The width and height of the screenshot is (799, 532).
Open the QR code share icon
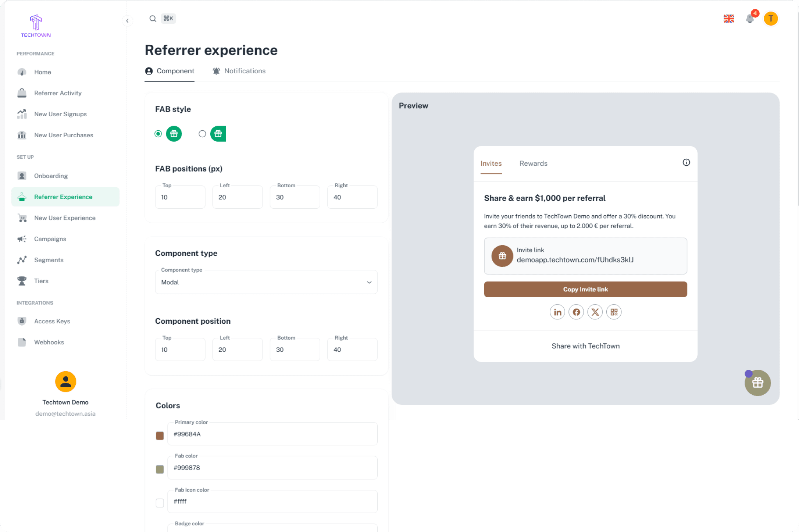coord(614,312)
